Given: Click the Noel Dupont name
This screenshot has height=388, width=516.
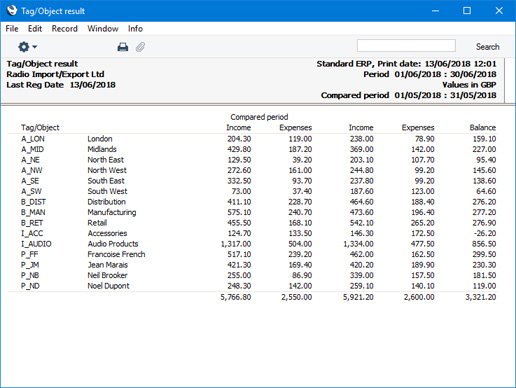Looking at the screenshot, I should [x=108, y=286].
